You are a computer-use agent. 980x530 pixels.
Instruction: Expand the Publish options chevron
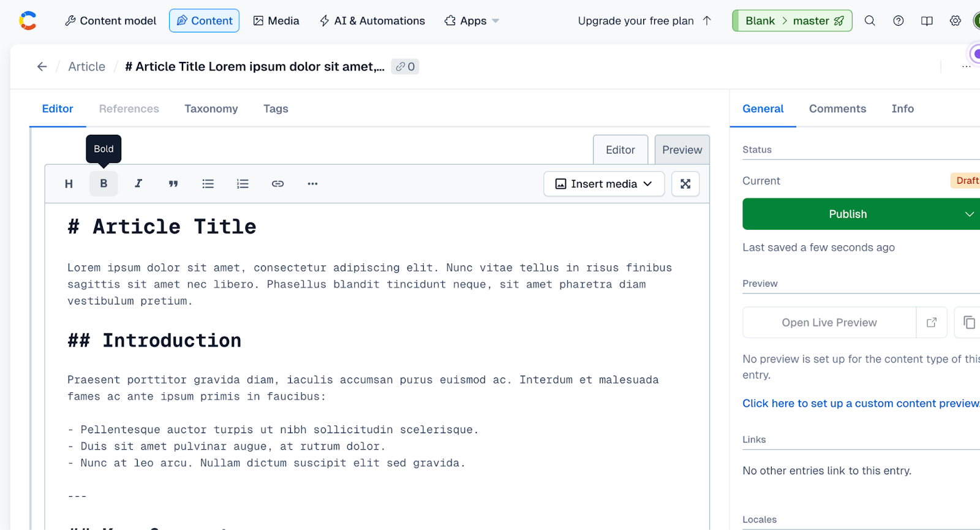969,214
